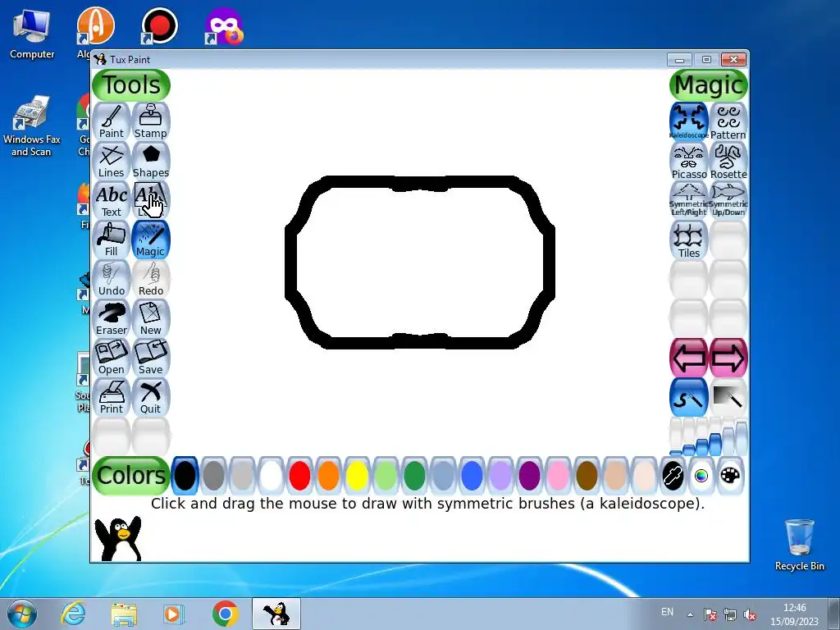Undo the last drawing action
This screenshot has height=630, width=840.
click(112, 279)
